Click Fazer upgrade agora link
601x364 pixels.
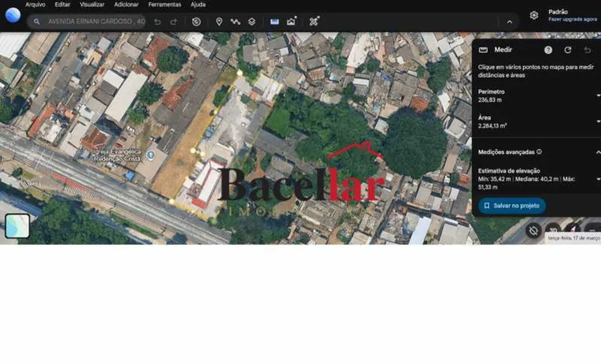(573, 19)
